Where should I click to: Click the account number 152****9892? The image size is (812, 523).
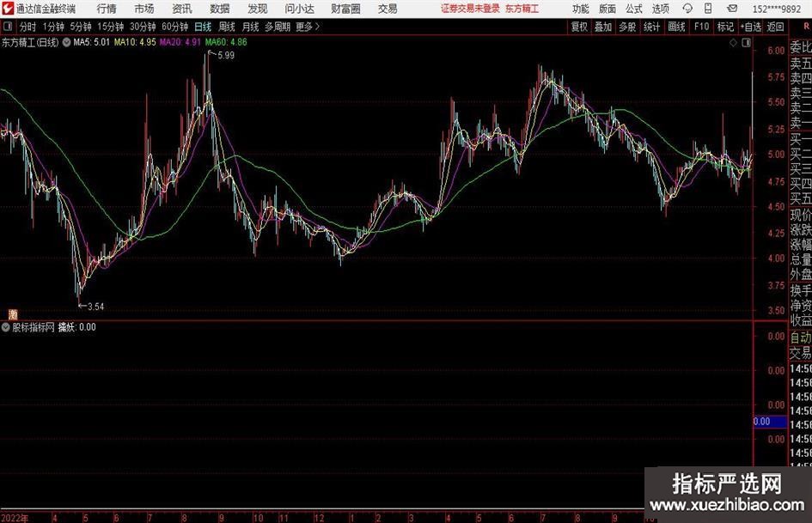(777, 9)
